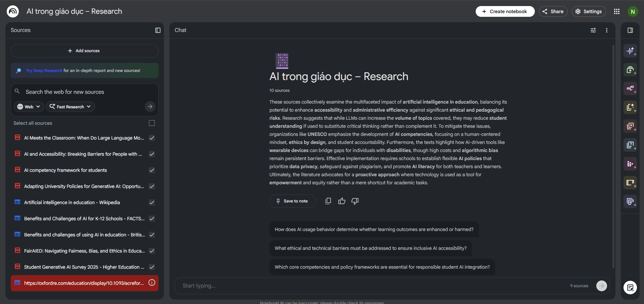The height and width of the screenshot is (304, 644).
Task: Give the summary a thumbs down
Action: click(355, 201)
